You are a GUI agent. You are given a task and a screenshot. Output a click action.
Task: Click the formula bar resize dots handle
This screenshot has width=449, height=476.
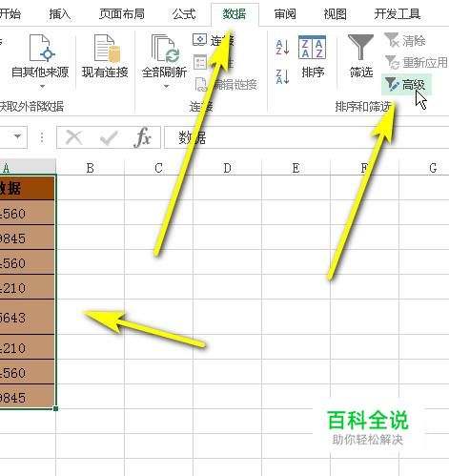tap(42, 137)
